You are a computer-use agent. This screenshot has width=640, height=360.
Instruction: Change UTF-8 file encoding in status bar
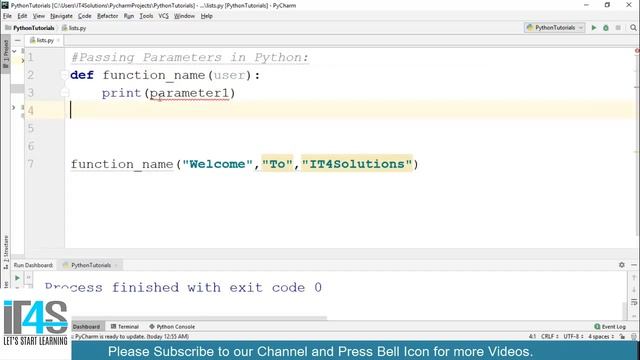coord(573,337)
